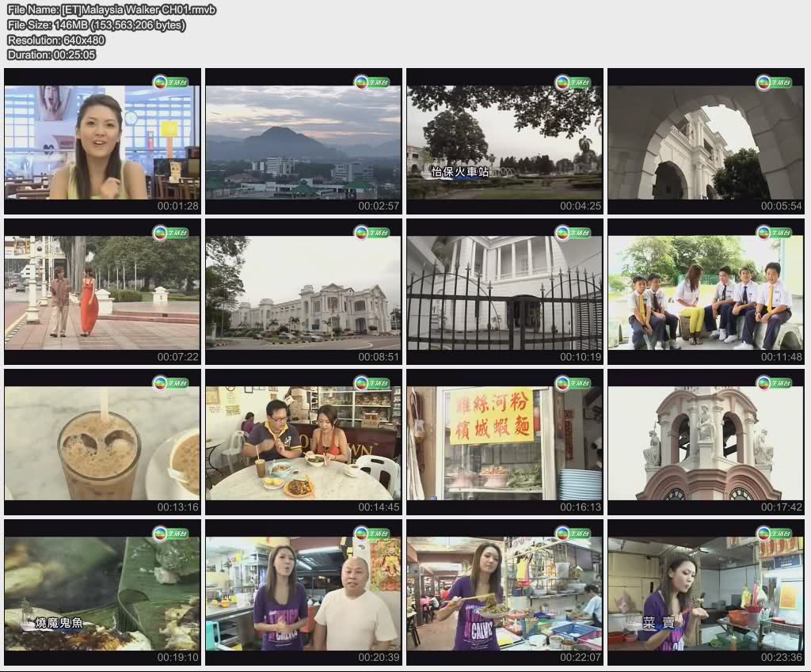Open the thumbnail showing the yellow Chinese food stall sign
The height and width of the screenshot is (672, 811).
point(504,442)
